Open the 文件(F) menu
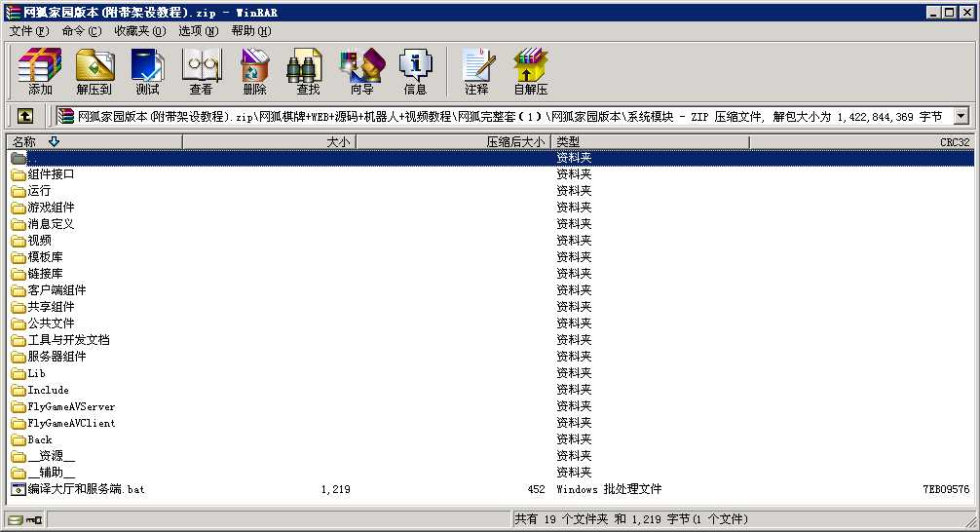980x532 pixels. click(29, 30)
